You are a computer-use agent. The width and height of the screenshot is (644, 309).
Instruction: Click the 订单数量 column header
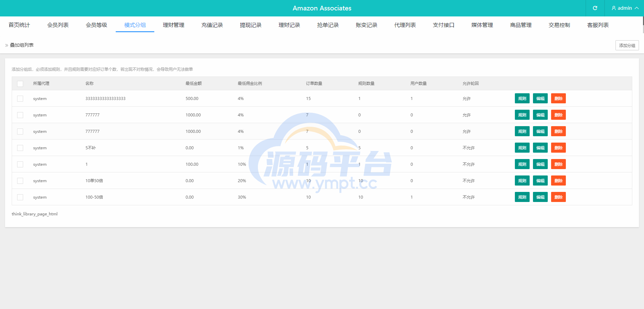pyautogui.click(x=314, y=84)
